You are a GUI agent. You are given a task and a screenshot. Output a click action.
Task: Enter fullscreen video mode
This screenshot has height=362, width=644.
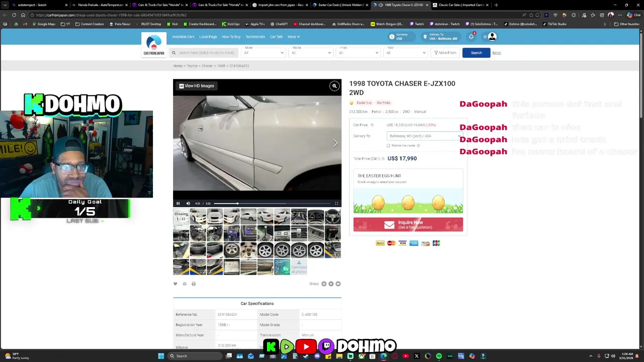click(x=337, y=204)
